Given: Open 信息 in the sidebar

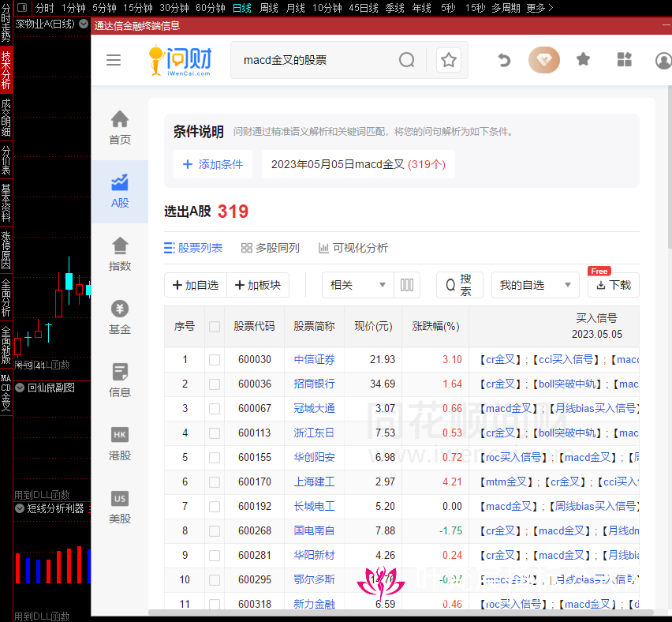Looking at the screenshot, I should coord(120,380).
